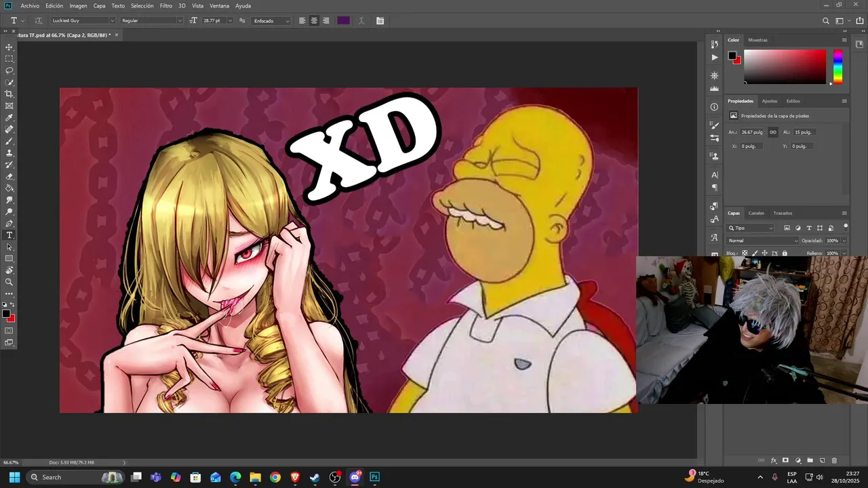Center align text
The width and height of the screenshot is (868, 488).
point(314,21)
